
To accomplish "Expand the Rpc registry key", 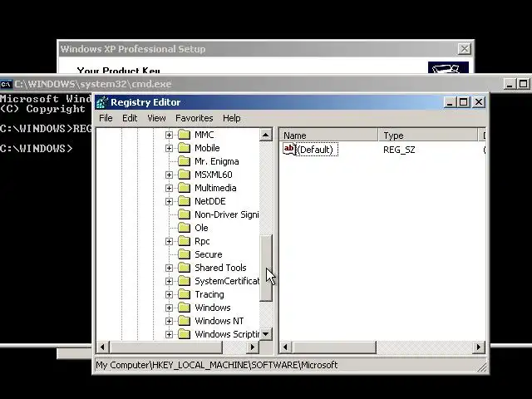I will [x=169, y=241].
